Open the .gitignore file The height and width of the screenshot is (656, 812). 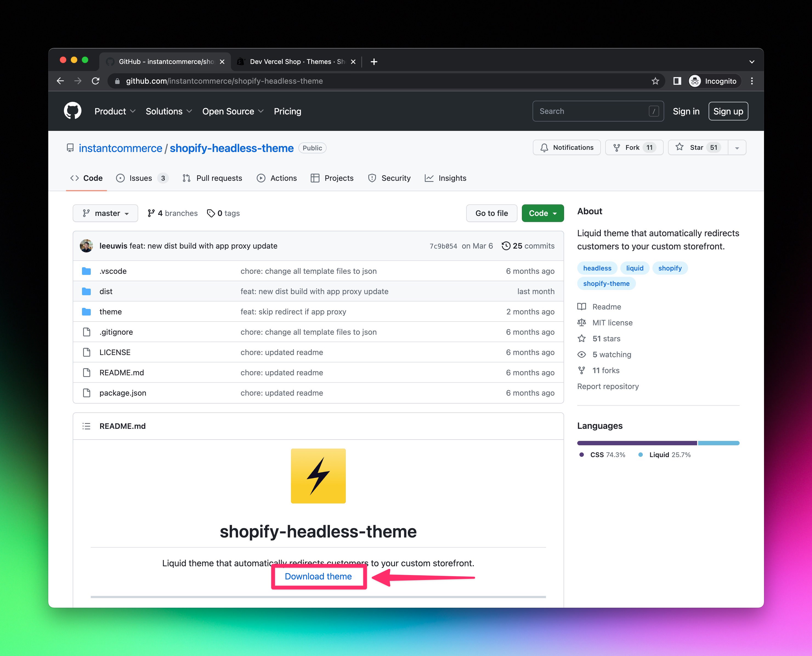click(116, 332)
